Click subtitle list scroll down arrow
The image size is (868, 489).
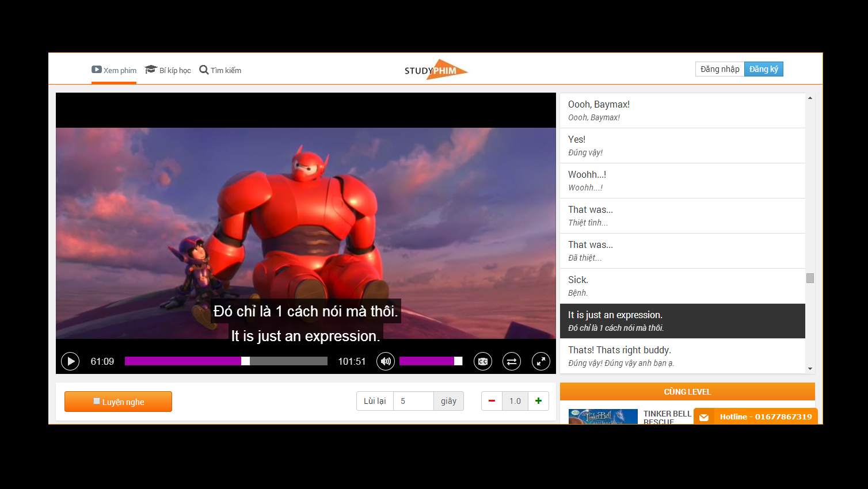point(810,369)
